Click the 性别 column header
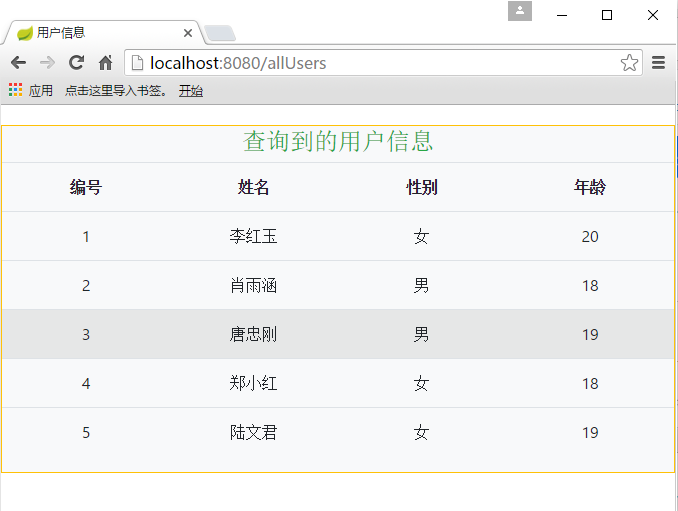This screenshot has width=678, height=511. pyautogui.click(x=422, y=187)
